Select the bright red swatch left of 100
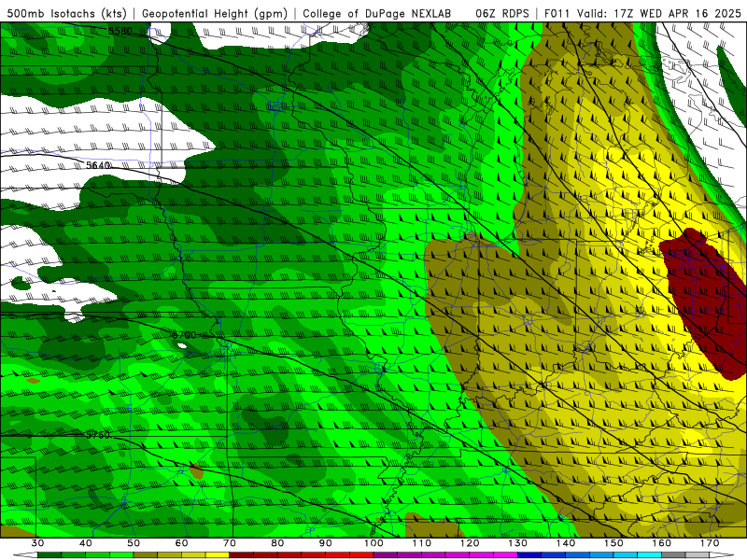The image size is (747, 560). 361,555
